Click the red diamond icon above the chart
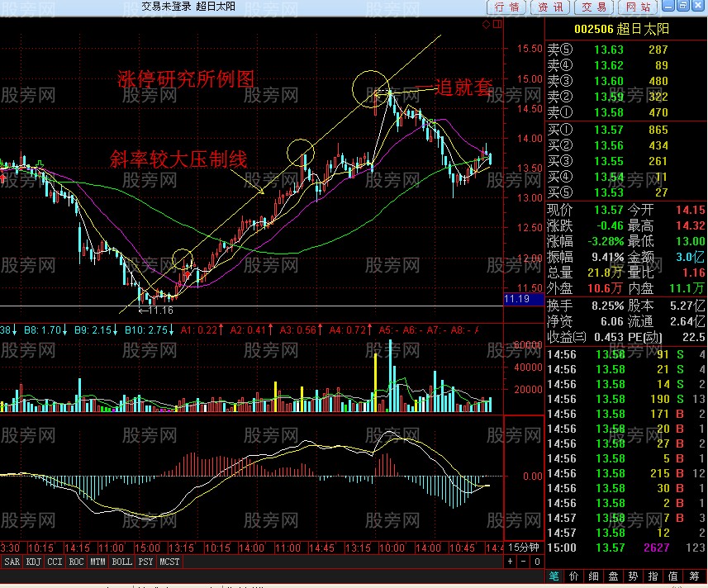The height and width of the screenshot is (588, 708). click(x=486, y=24)
